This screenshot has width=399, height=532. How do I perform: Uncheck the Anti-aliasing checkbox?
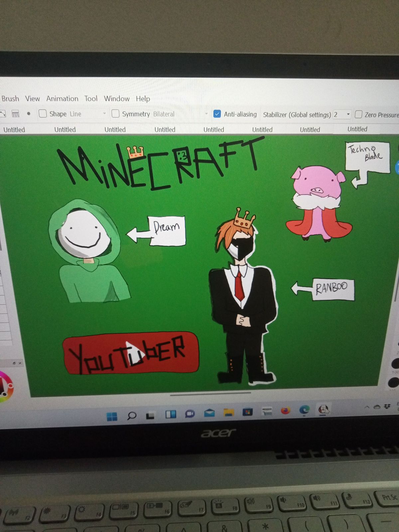[217, 114]
